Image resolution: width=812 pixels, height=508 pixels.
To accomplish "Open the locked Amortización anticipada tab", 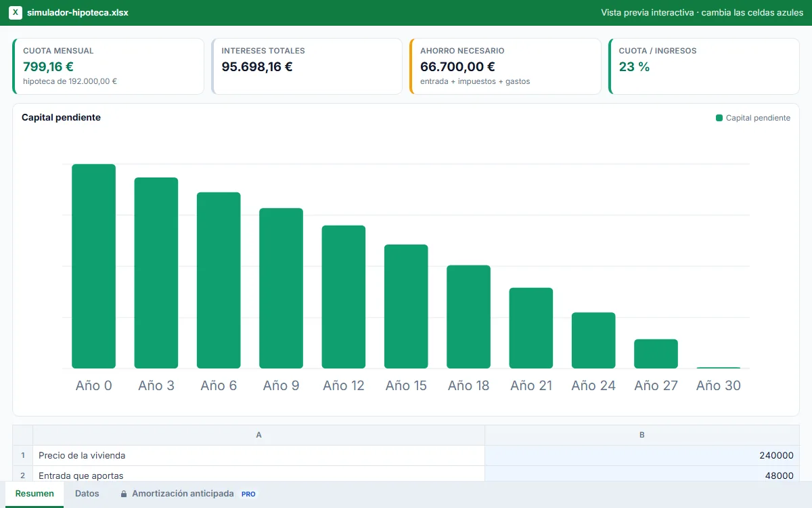I will tap(188, 494).
